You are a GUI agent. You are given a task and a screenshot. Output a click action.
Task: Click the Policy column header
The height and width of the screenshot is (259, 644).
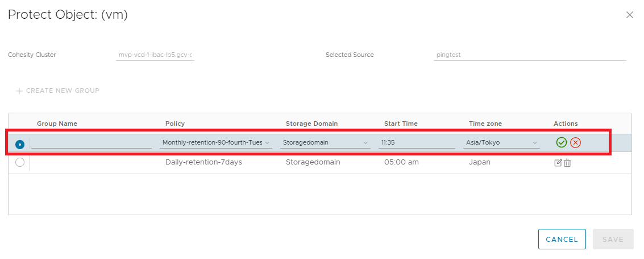(x=175, y=124)
